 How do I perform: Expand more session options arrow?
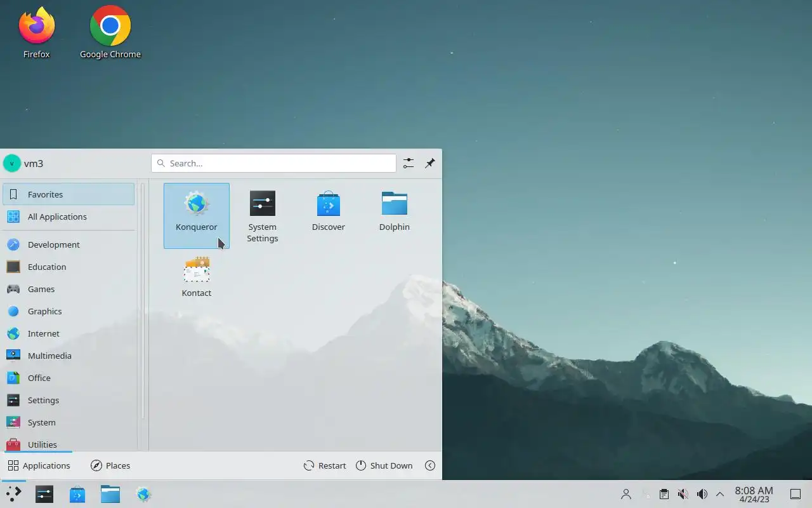(x=430, y=465)
